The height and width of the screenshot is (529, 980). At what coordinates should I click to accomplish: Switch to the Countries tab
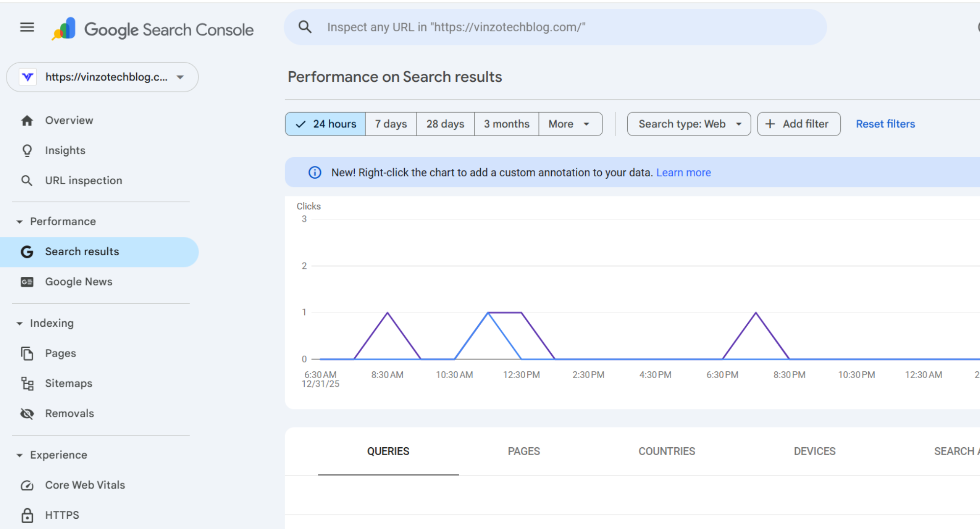(666, 451)
